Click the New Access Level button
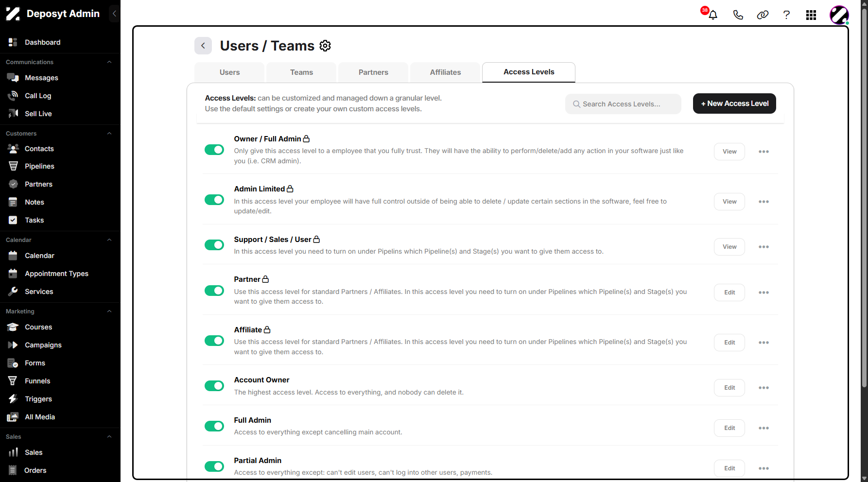This screenshot has height=482, width=868. (734, 103)
